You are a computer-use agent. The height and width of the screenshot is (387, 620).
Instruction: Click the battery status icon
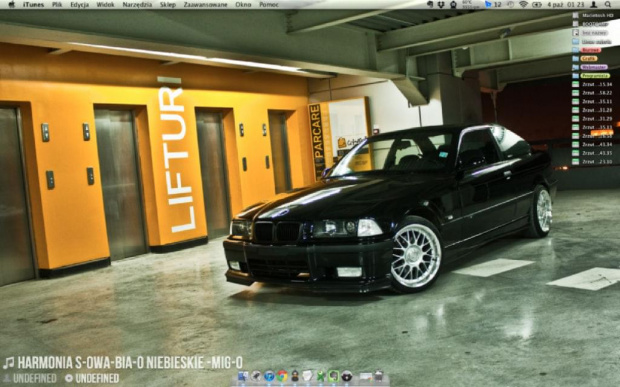[x=537, y=4]
